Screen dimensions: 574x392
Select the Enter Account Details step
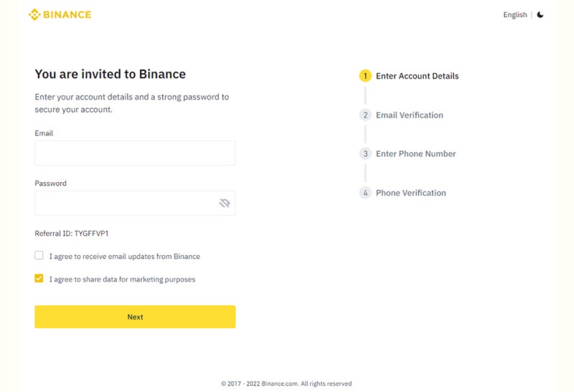coord(417,76)
